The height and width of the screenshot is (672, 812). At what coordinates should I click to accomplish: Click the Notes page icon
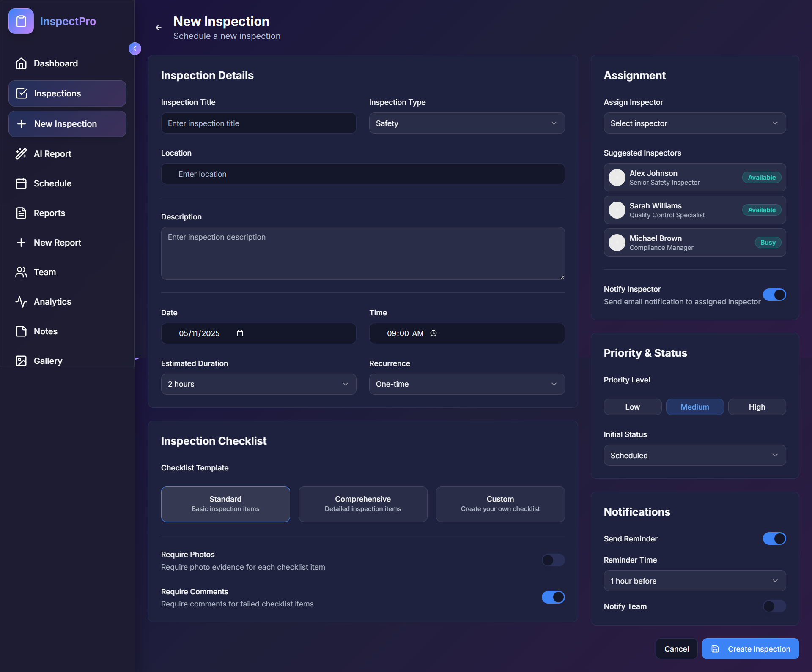(x=21, y=331)
